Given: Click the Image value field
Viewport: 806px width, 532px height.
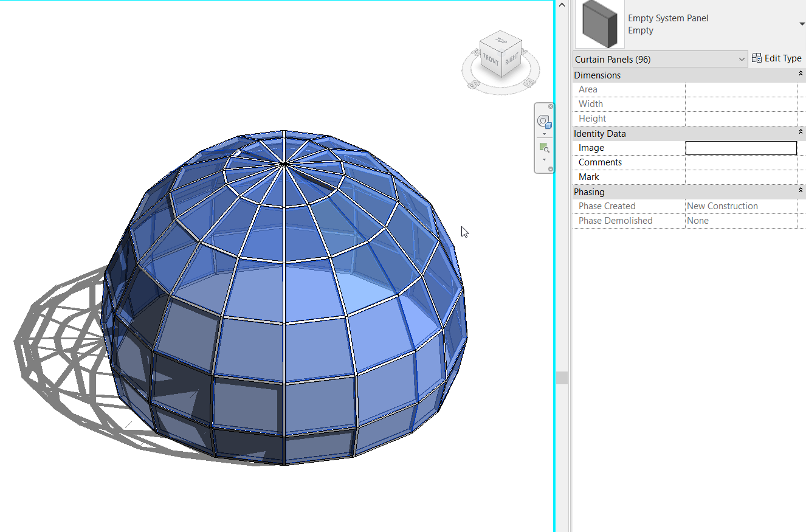Looking at the screenshot, I should pyautogui.click(x=740, y=148).
